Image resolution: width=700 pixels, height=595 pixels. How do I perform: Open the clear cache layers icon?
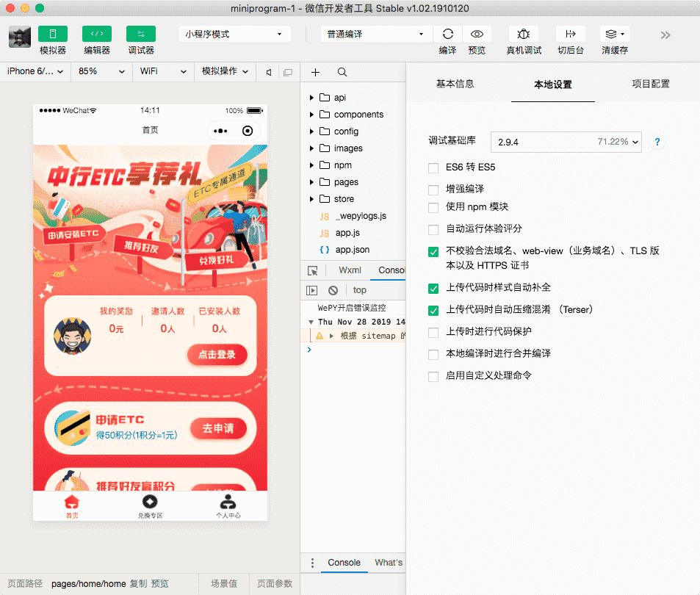(614, 35)
